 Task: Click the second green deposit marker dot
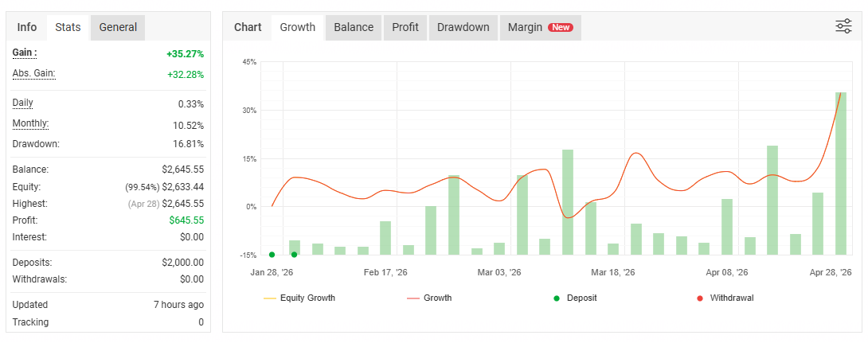(x=294, y=255)
